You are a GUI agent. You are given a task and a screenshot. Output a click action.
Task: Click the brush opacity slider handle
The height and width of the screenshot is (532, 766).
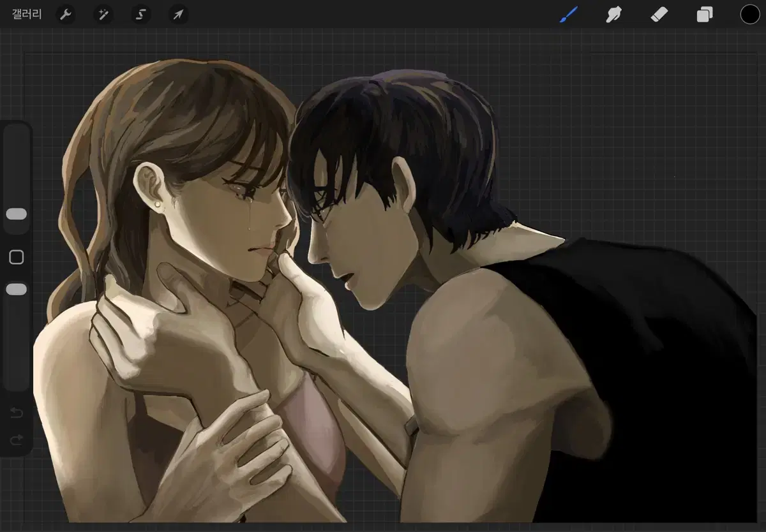(17, 290)
